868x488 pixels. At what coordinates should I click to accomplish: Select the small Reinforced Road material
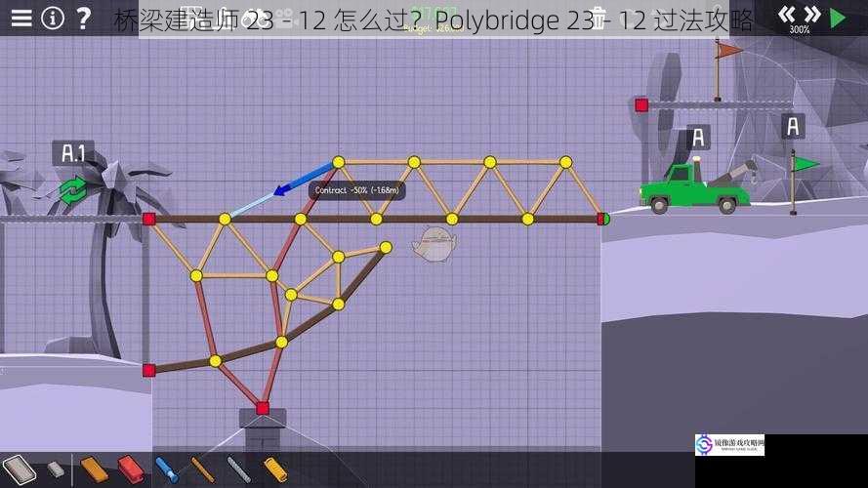[56, 469]
